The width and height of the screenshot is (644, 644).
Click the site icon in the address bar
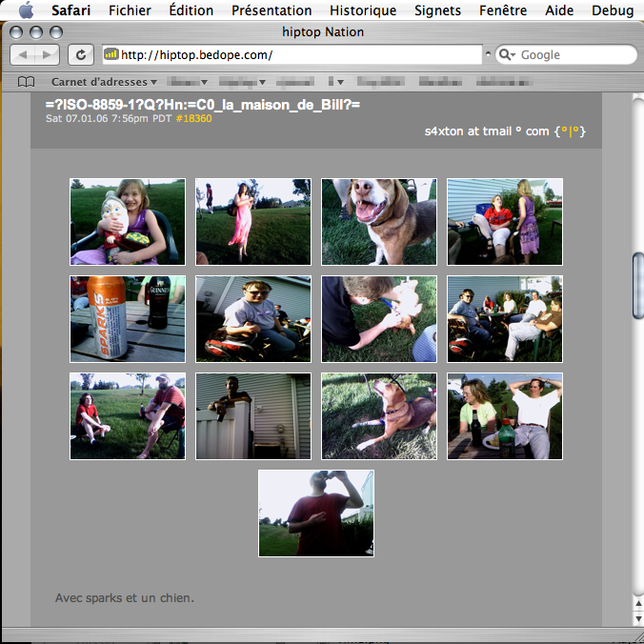point(111,54)
